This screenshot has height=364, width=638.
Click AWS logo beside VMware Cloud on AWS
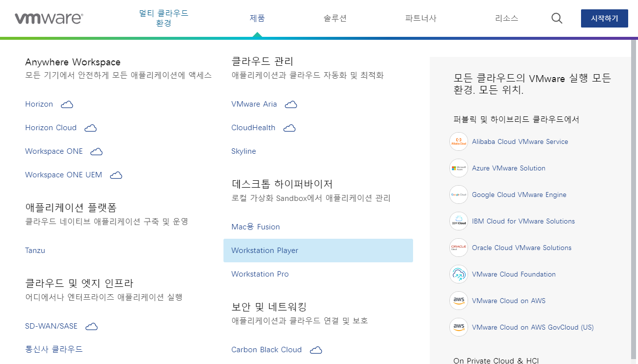click(459, 301)
